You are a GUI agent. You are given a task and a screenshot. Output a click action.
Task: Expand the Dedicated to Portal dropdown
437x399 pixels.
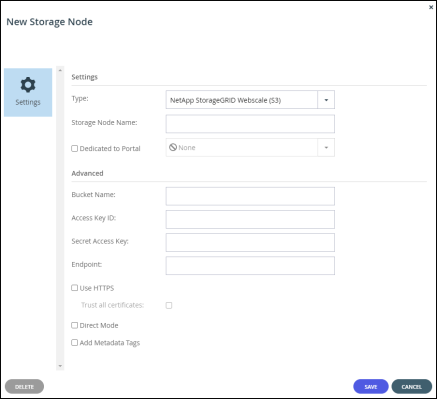coord(326,147)
